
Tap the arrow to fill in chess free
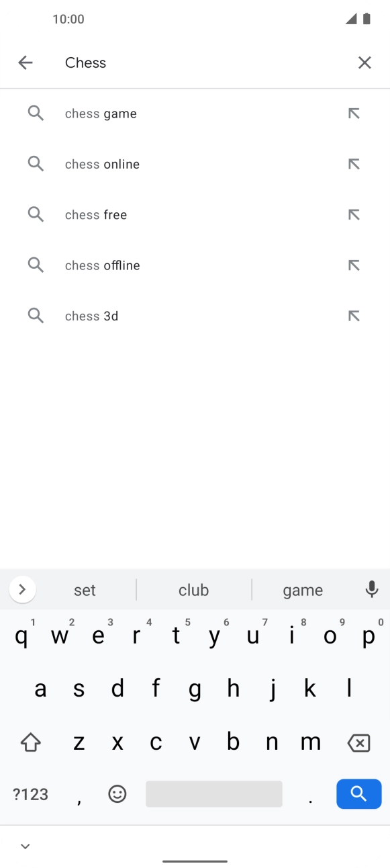(x=354, y=214)
